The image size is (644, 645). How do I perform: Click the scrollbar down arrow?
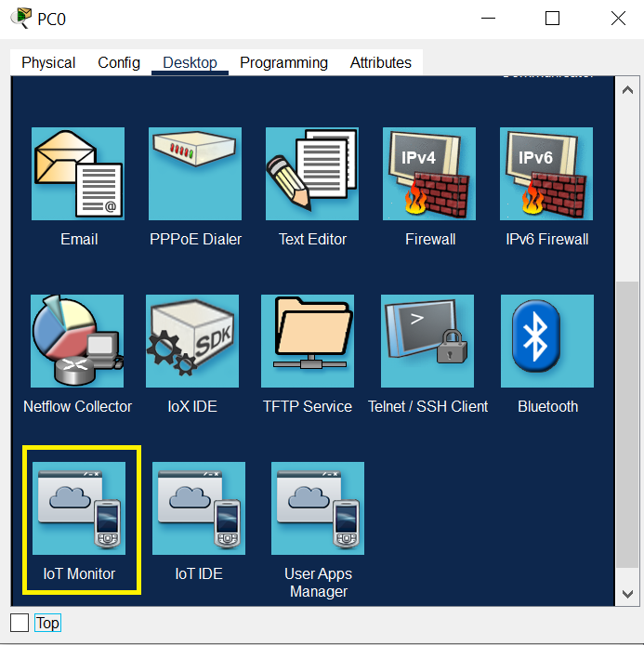[x=627, y=593]
